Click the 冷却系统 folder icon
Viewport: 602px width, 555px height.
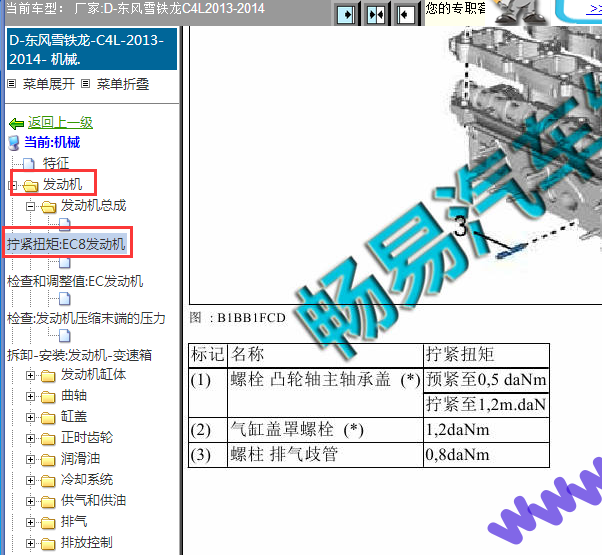coord(48,481)
